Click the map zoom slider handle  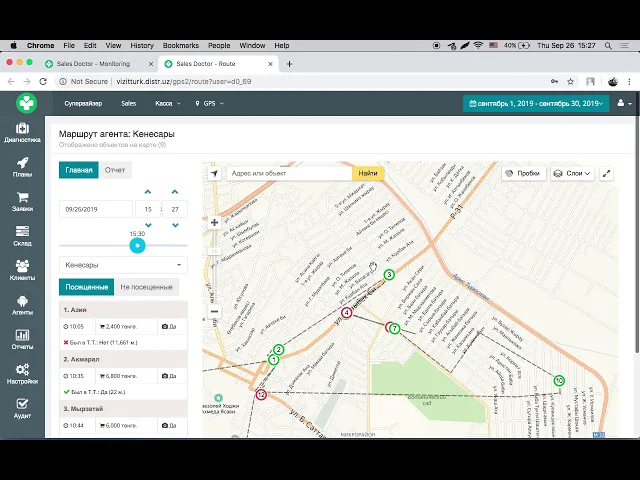coord(214,251)
